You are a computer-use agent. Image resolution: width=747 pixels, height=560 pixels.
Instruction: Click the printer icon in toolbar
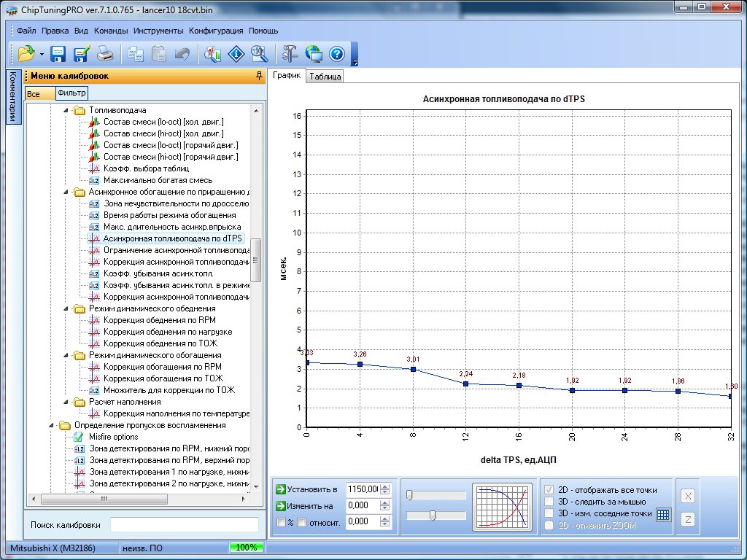tap(105, 53)
